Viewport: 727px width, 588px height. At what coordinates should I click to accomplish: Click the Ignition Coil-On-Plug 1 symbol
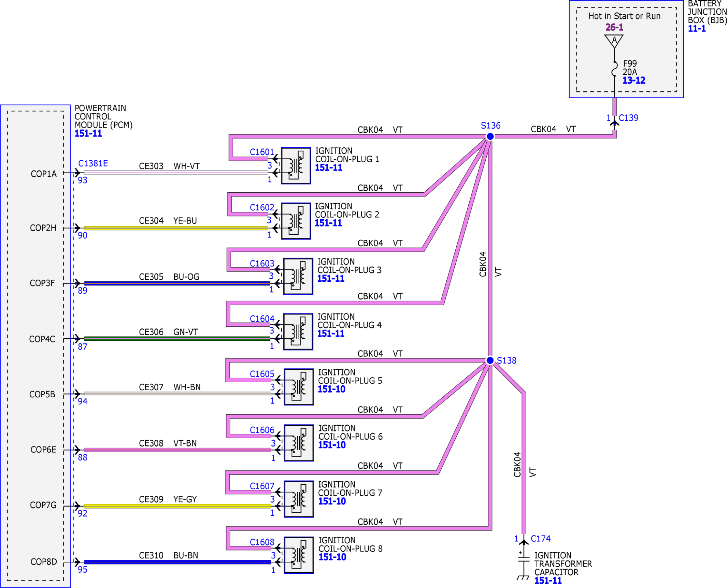click(296, 166)
